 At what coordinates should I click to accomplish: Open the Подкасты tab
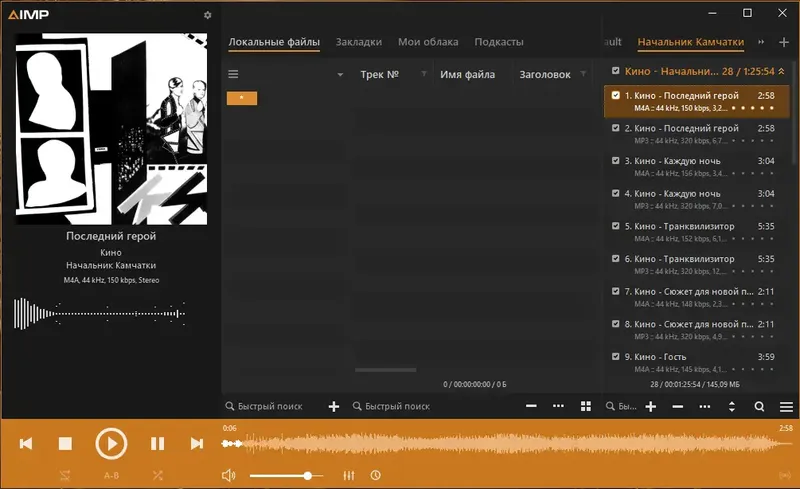tap(499, 42)
